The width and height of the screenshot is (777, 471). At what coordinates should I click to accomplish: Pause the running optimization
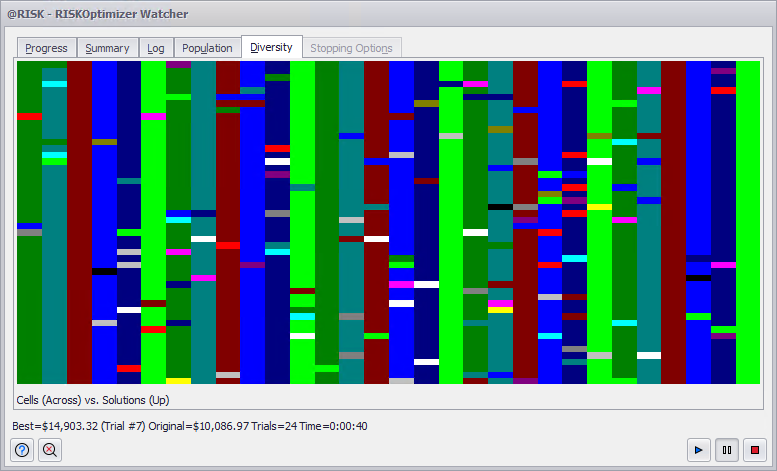(x=727, y=450)
